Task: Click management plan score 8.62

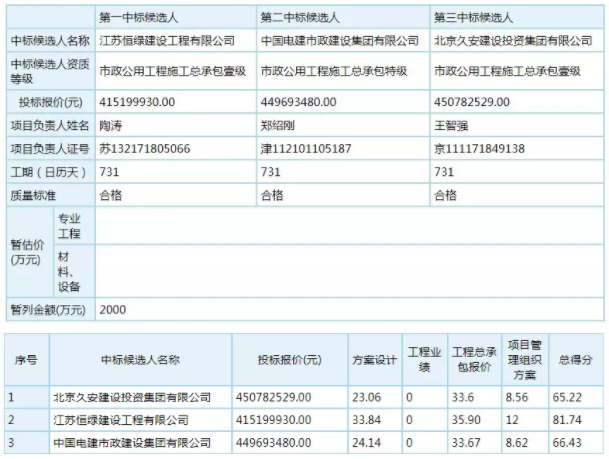Action: coord(517,443)
